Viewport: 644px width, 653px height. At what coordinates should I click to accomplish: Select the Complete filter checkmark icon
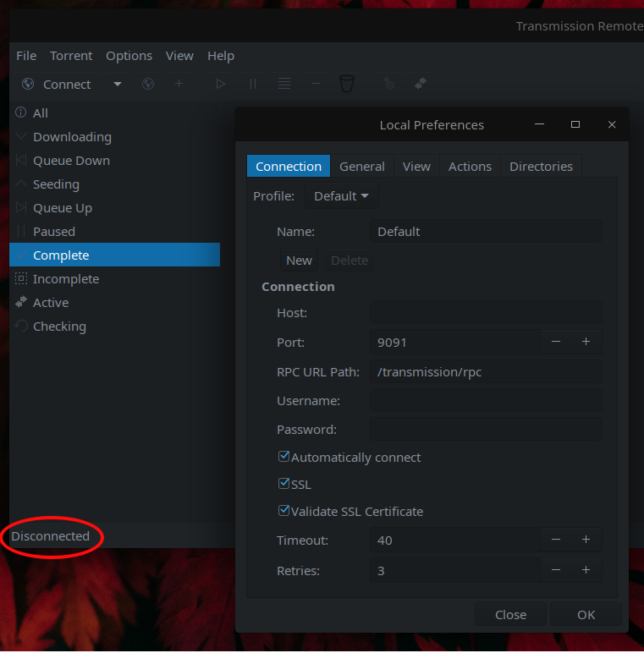21,255
